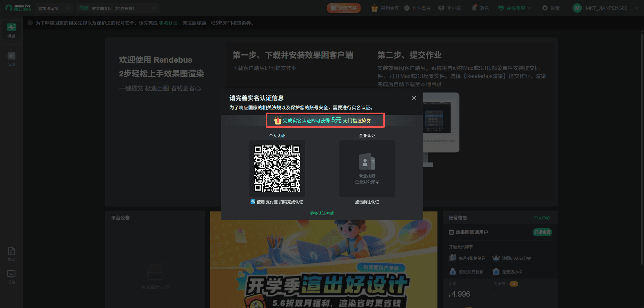Click balance ¥4.996
Image resolution: width=644 pixels, height=308 pixels.
tap(459, 294)
